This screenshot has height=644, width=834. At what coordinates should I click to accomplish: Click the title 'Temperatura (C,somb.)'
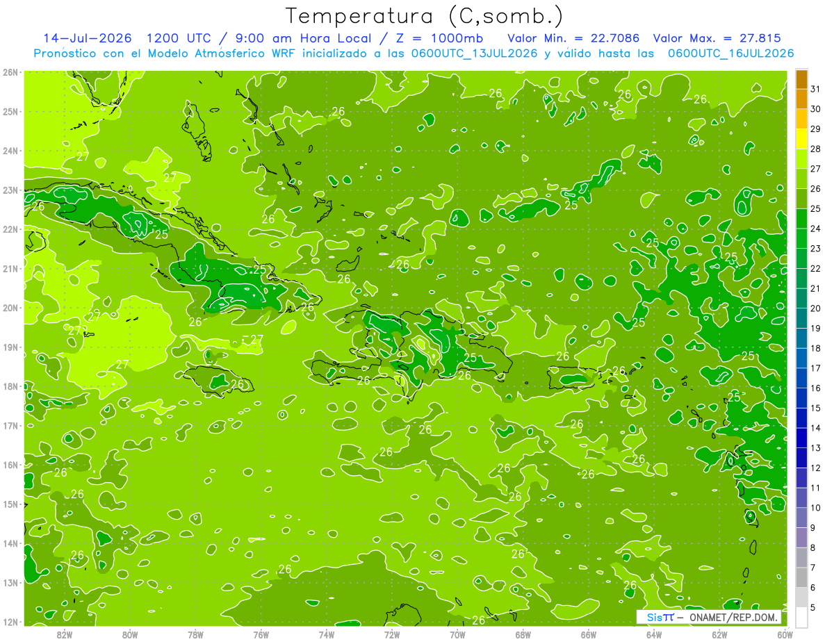(425, 16)
